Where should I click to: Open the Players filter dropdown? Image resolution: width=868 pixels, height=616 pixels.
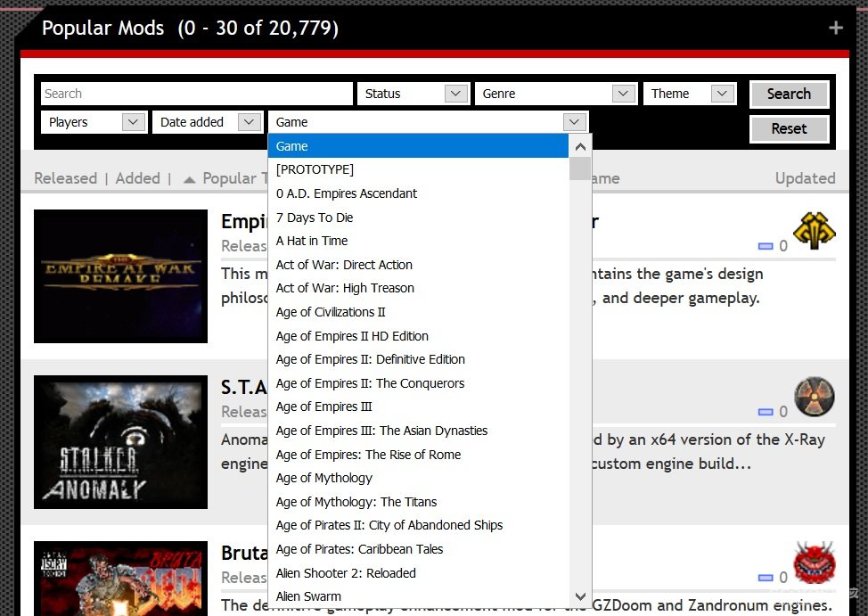click(94, 122)
